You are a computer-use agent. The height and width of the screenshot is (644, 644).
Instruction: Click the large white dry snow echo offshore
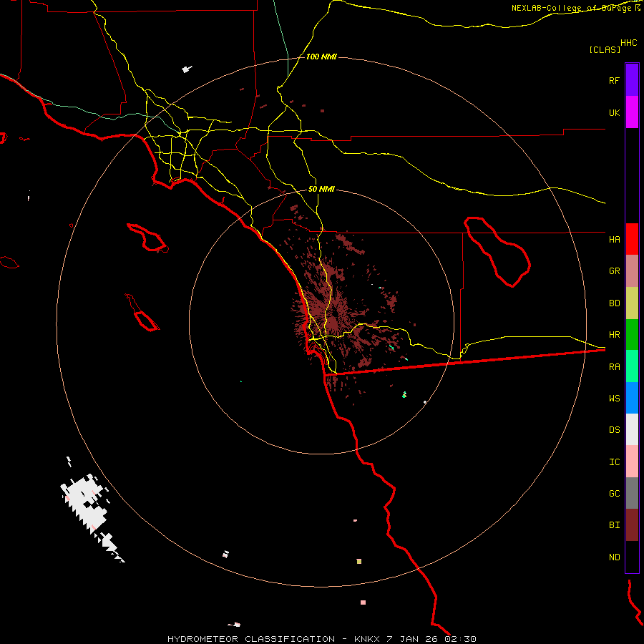(x=87, y=505)
